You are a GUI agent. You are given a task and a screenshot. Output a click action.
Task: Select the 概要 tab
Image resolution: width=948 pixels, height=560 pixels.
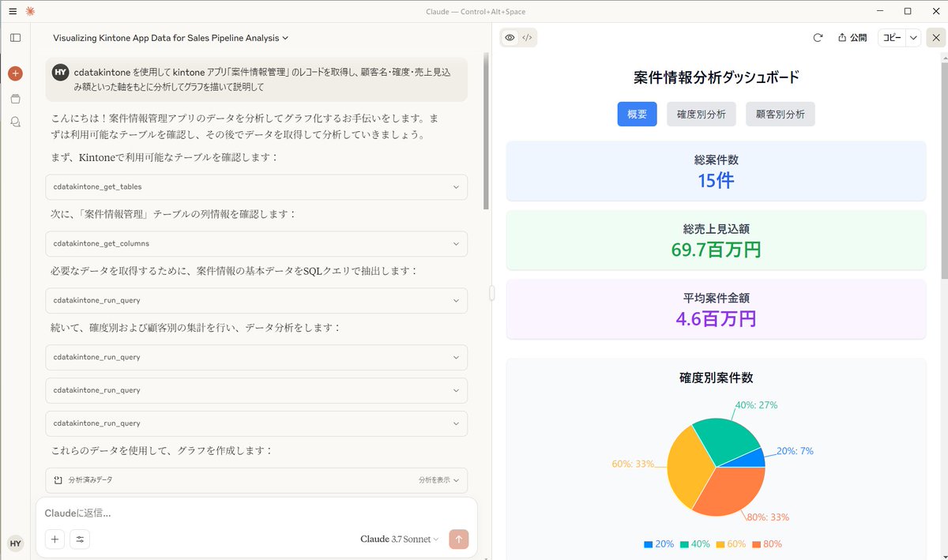pos(637,114)
